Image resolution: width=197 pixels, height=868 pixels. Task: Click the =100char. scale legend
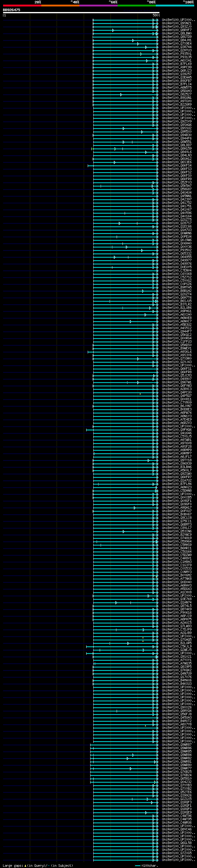146,866
